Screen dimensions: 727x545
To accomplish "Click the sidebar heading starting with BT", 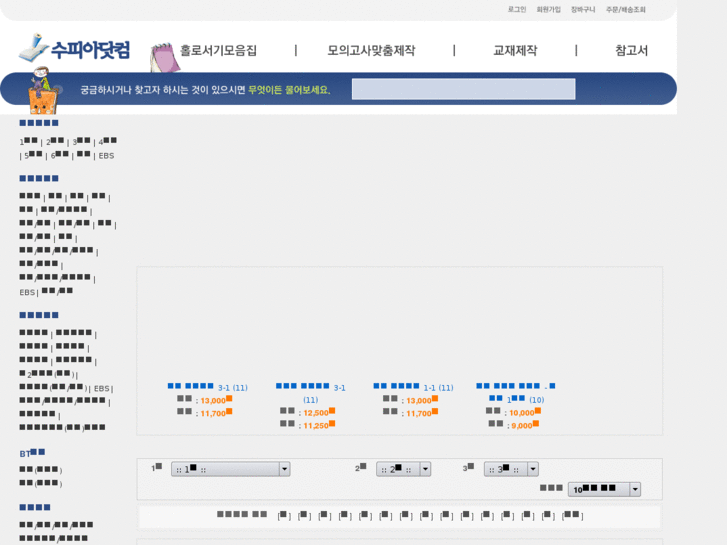I will [x=32, y=453].
